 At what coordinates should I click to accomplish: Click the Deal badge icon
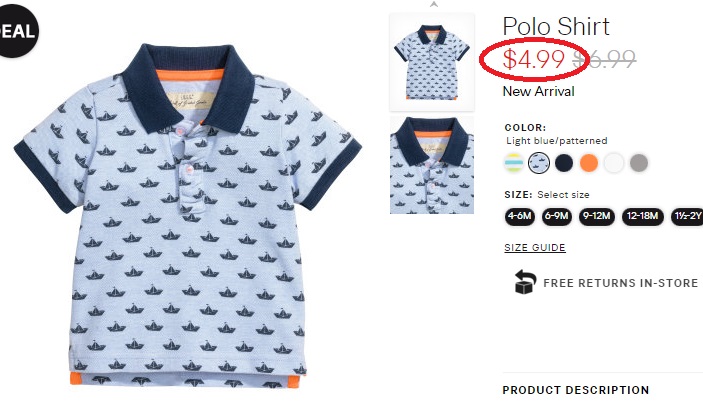(16, 29)
